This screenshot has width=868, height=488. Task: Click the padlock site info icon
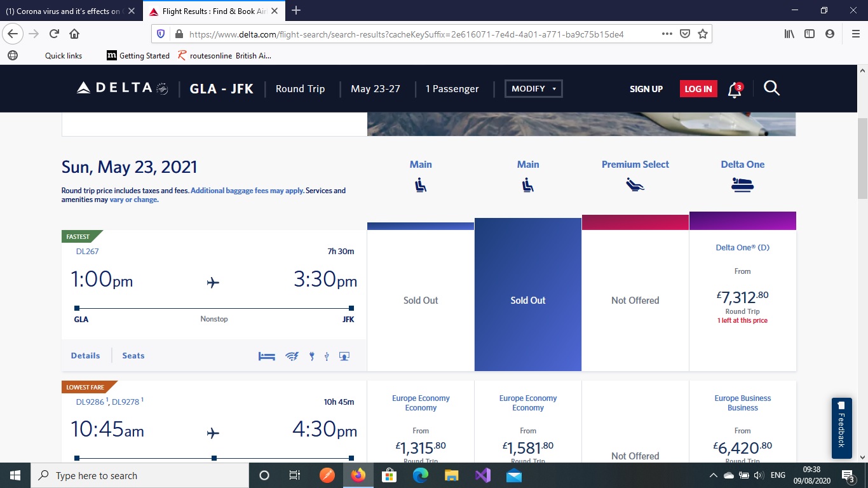point(179,34)
